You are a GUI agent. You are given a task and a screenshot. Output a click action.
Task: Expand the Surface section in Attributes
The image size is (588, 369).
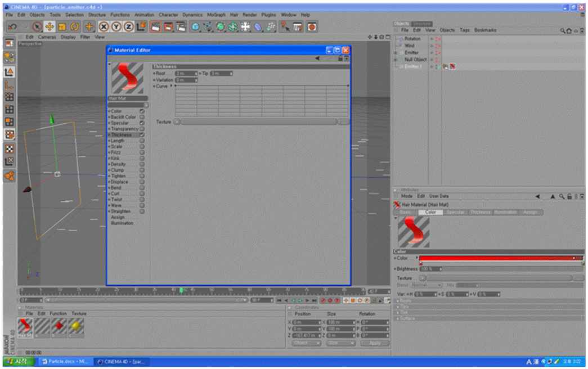408,318
